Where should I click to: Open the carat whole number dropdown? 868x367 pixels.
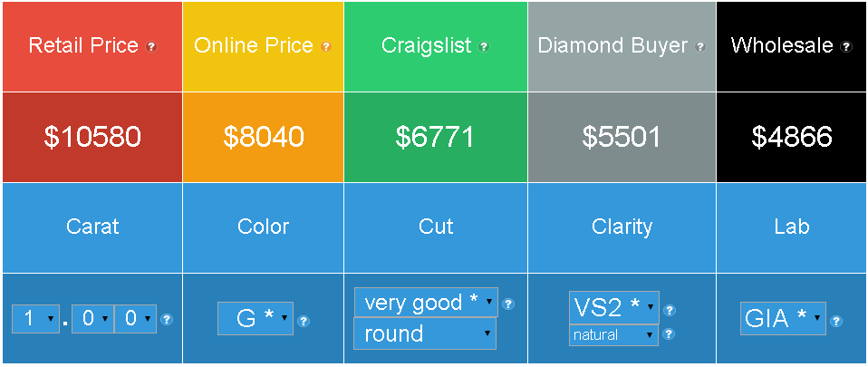point(36,319)
